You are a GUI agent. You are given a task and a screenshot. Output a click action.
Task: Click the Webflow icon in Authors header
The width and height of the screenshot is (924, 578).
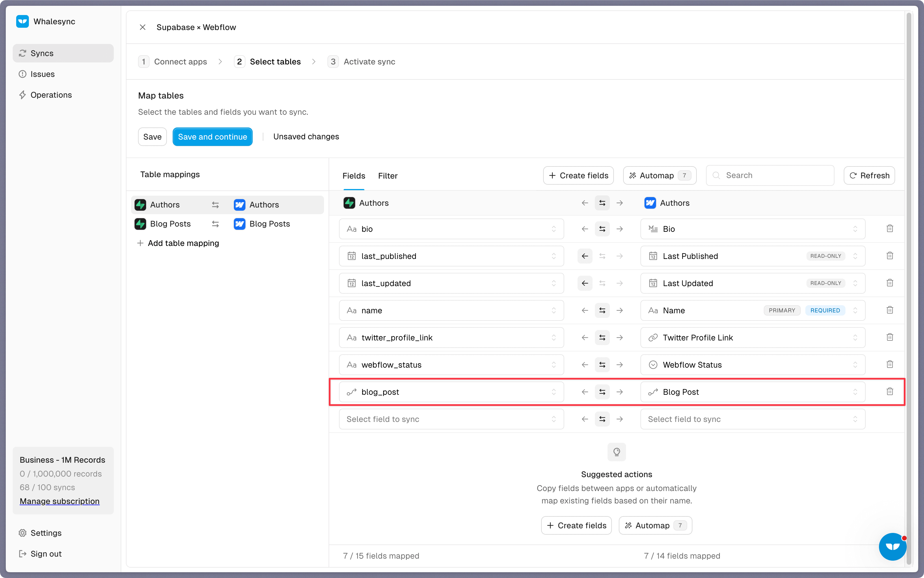pyautogui.click(x=650, y=203)
